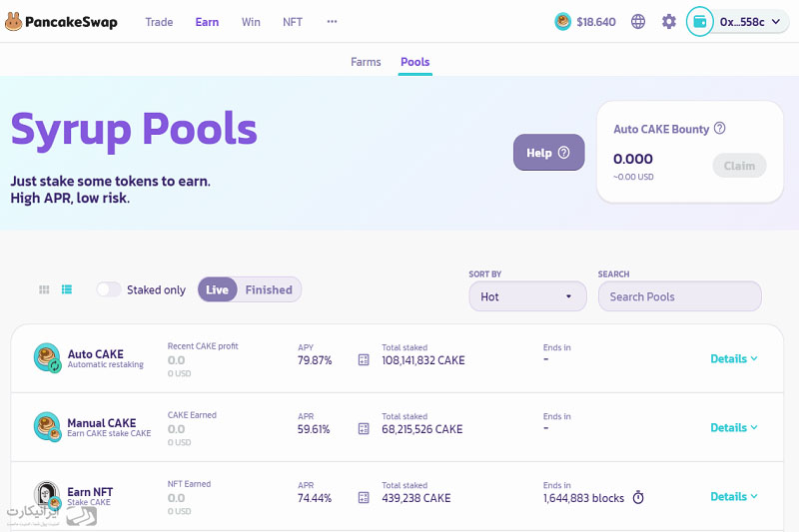Click the Earn NFT timer icon

click(x=638, y=497)
